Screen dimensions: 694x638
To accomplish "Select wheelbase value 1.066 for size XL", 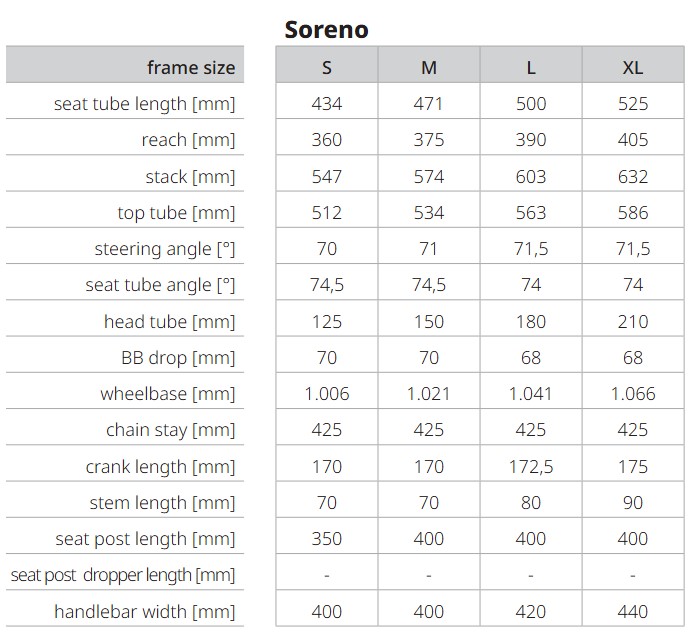I will pyautogui.click(x=633, y=394).
